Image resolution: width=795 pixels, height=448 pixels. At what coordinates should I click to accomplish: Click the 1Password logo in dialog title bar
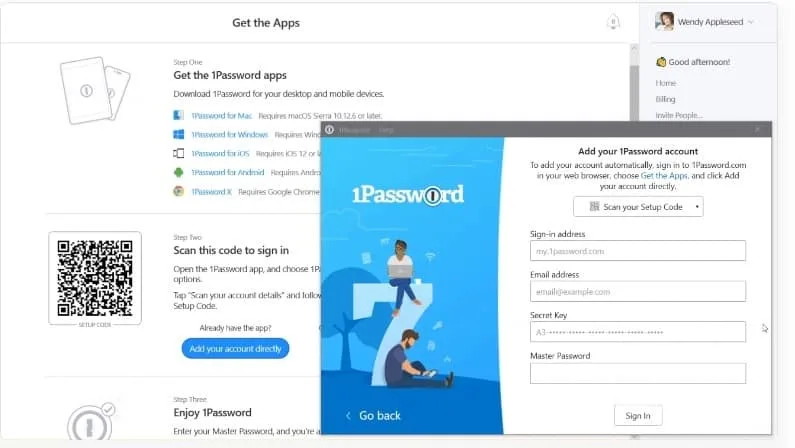point(330,130)
